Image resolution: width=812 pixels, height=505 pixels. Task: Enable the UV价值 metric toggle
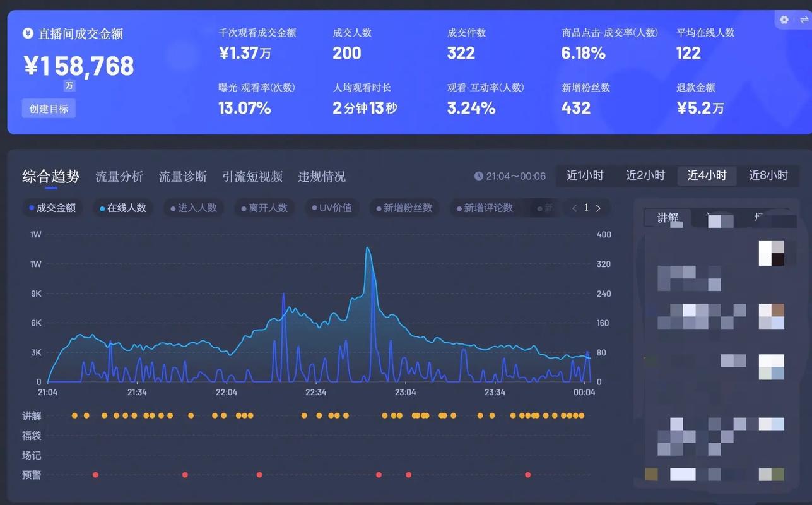point(332,208)
